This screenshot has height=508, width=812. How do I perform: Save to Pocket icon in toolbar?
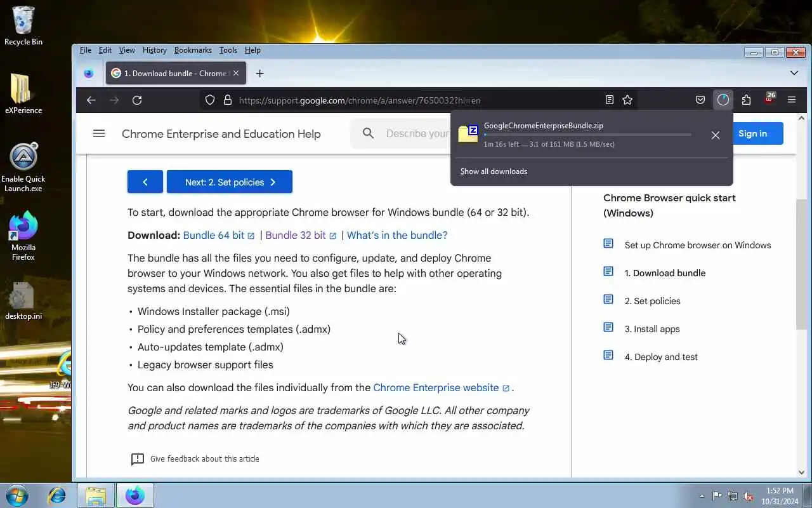point(700,100)
